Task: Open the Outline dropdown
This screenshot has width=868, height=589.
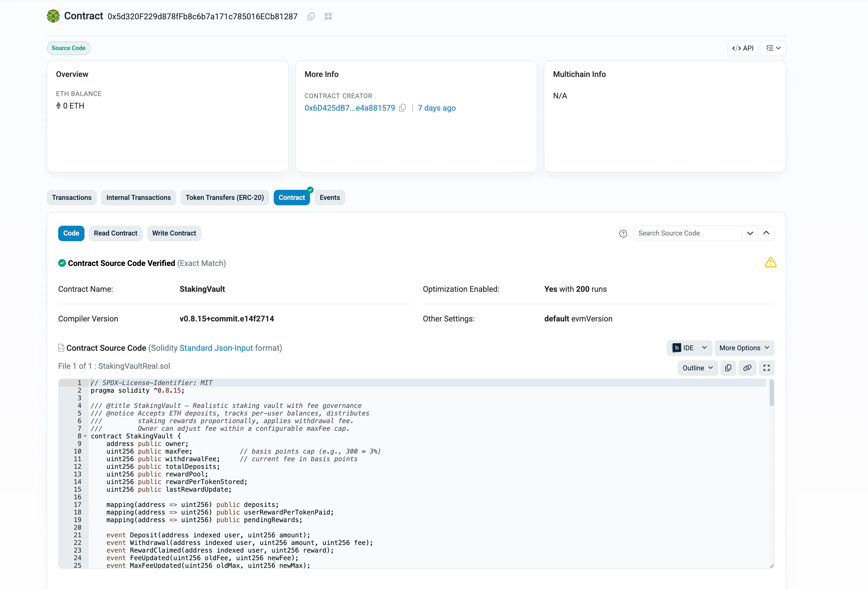Action: click(697, 368)
